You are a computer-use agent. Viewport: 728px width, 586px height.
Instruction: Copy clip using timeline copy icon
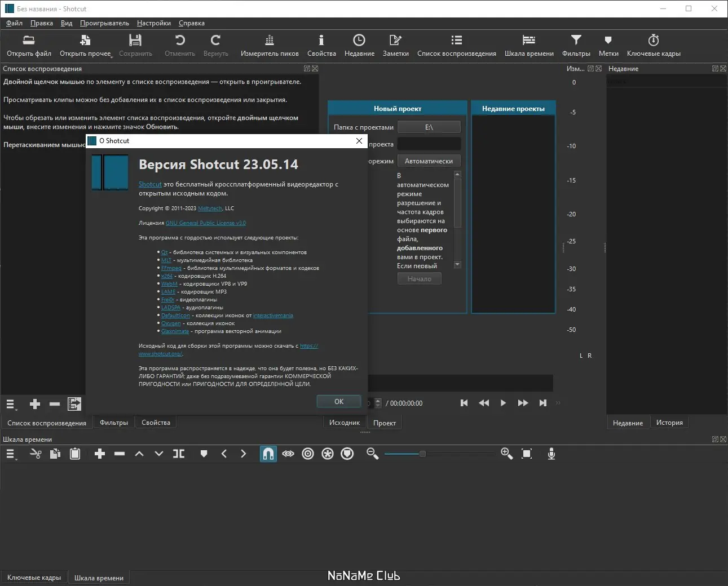click(55, 454)
